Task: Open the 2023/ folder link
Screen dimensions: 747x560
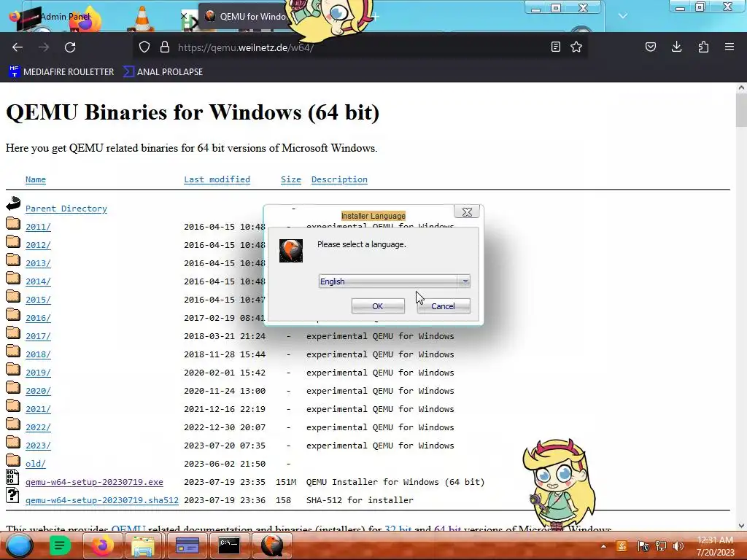Action: (38, 446)
